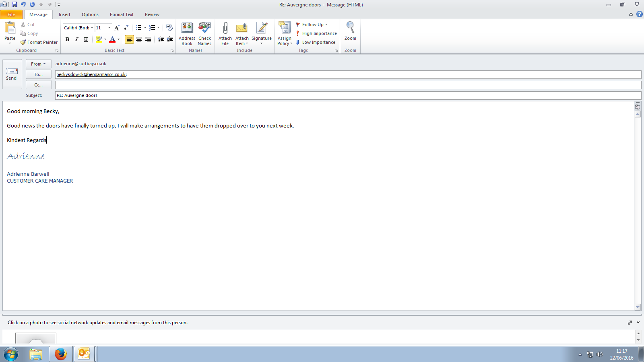Open Outlook Help
The width and height of the screenshot is (644, 362).
(639, 14)
